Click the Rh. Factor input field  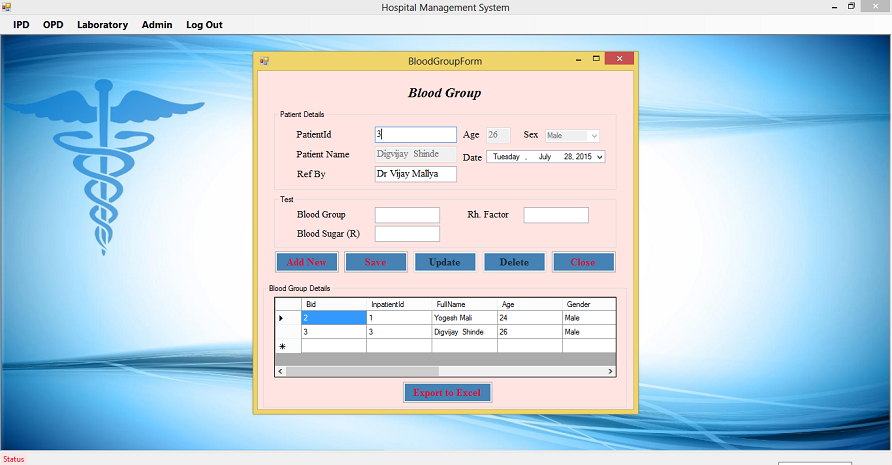(556, 215)
